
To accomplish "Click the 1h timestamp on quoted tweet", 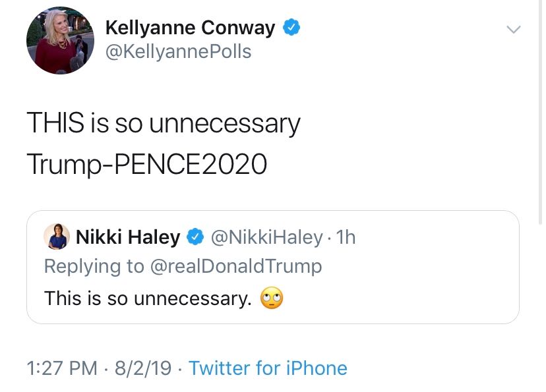I will (346, 237).
